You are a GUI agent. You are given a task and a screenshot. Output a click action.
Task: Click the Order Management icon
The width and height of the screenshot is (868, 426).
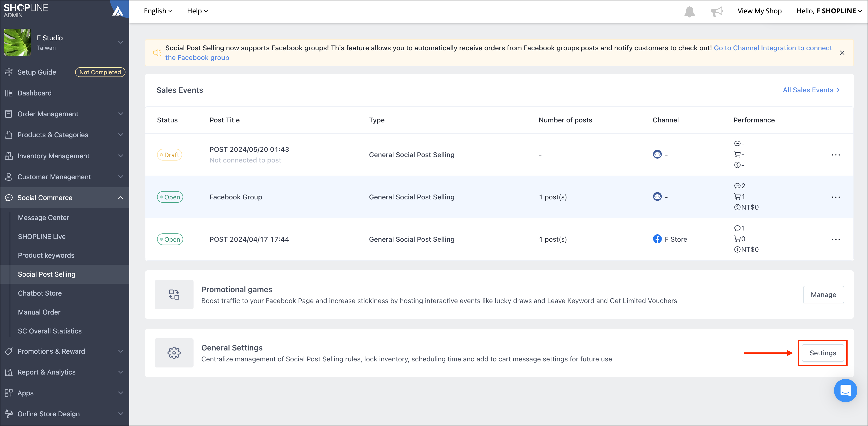[9, 114]
